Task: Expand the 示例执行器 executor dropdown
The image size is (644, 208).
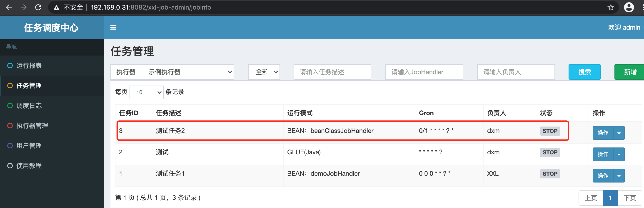Action: [187, 72]
